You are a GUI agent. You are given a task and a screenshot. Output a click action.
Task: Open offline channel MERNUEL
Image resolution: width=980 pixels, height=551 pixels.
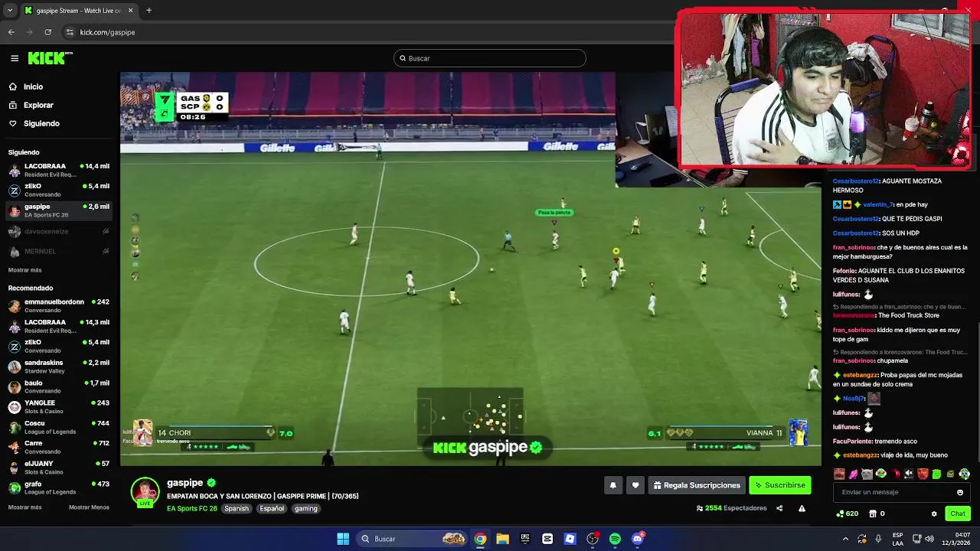tap(59, 251)
